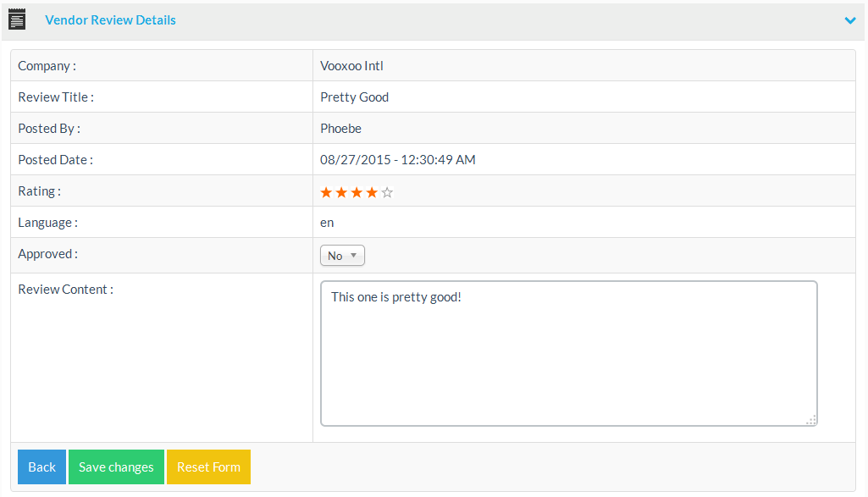Click the empty fifth rating star
The image size is (868, 497).
(387, 193)
